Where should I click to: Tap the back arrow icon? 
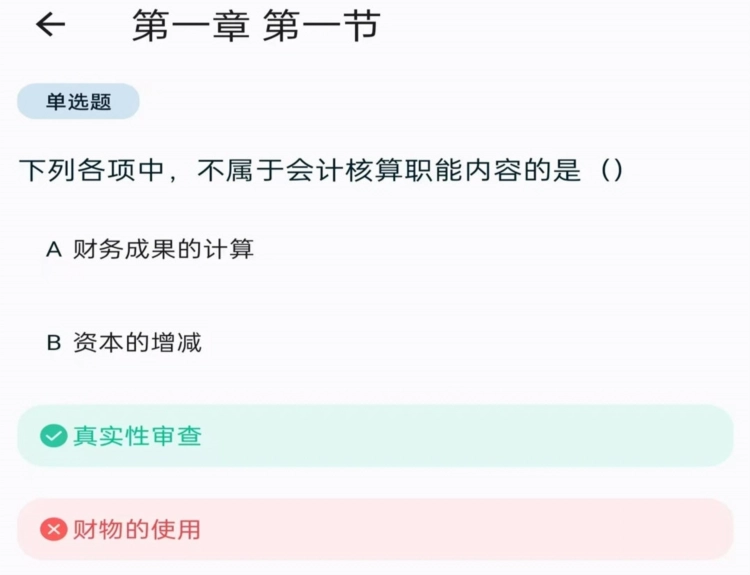(50, 26)
